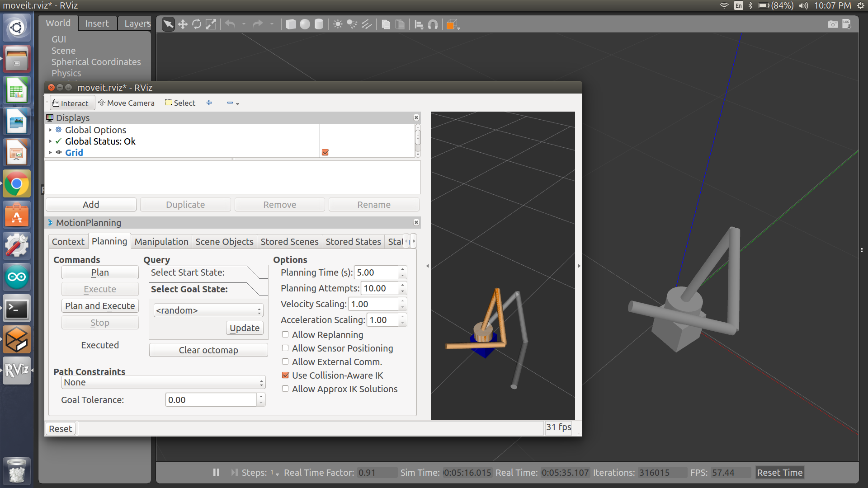868x488 pixels.
Task: Pause the Gazebo simulation
Action: (216, 472)
